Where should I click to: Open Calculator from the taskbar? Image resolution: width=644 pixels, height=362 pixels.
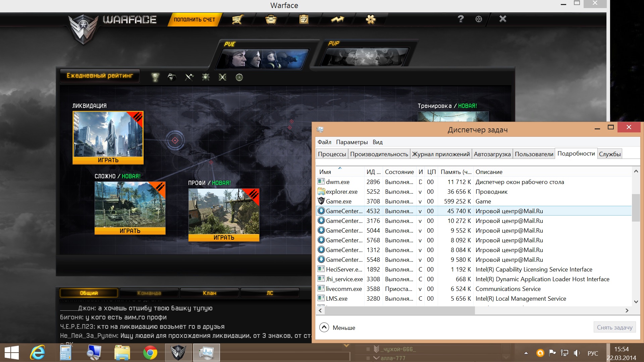tap(65, 353)
